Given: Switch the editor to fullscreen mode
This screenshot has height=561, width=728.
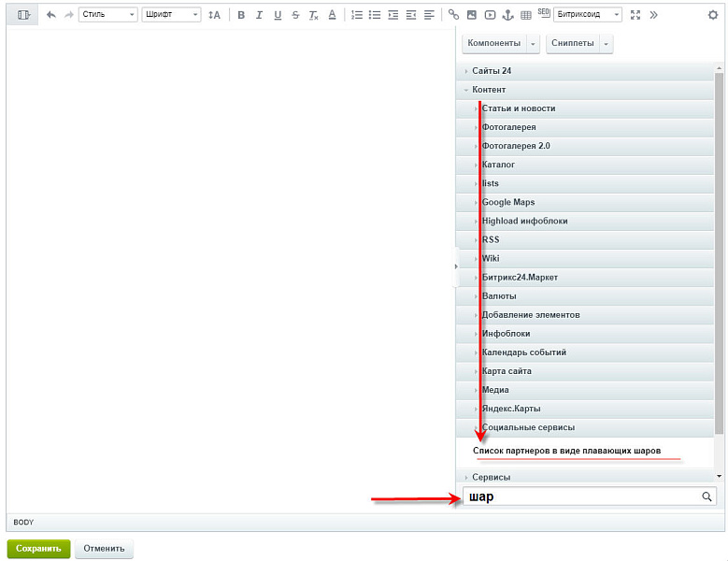Looking at the screenshot, I should coord(635,15).
